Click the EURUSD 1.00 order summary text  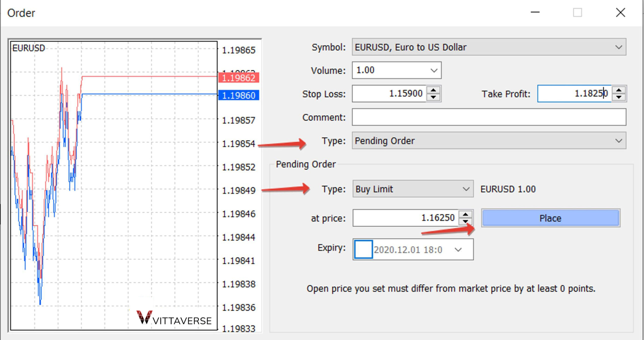(x=508, y=189)
